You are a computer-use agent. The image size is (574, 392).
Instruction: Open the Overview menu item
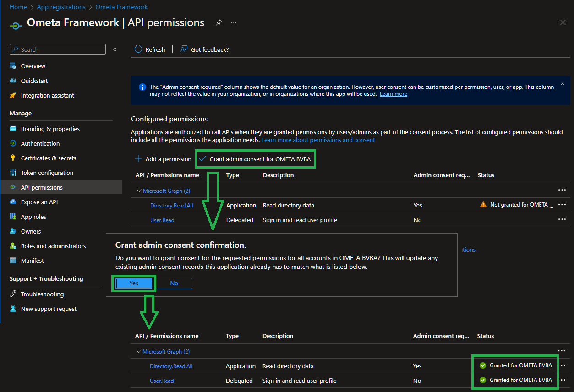pos(33,66)
